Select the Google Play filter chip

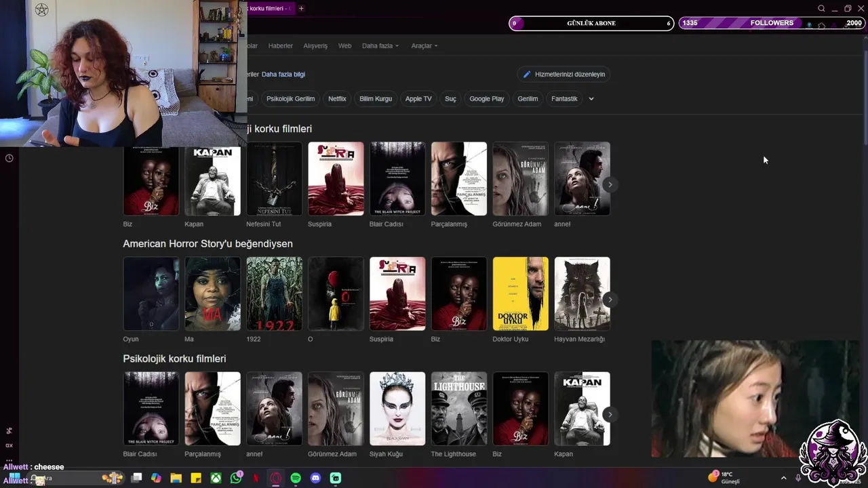tap(487, 99)
